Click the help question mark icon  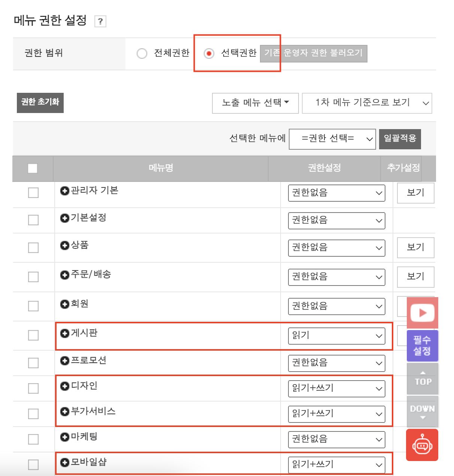coord(100,21)
